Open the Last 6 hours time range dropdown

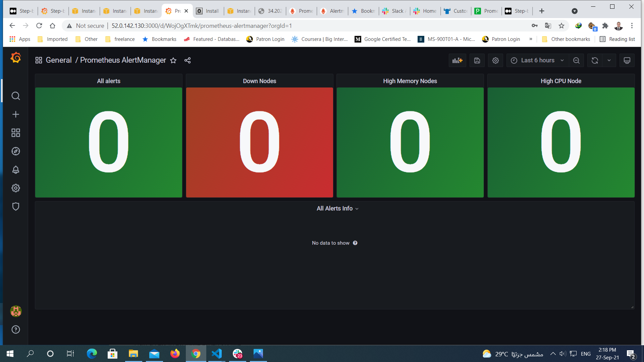(537, 60)
